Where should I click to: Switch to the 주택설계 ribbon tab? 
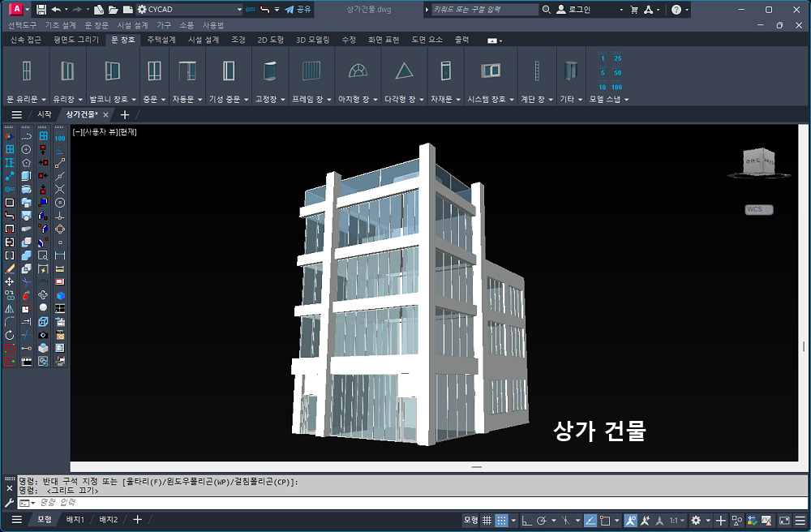[161, 39]
